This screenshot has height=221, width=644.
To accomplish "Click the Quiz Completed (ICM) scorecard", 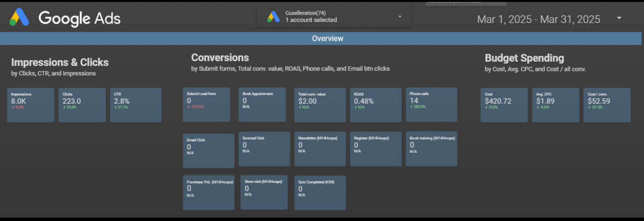I will click(x=320, y=193).
